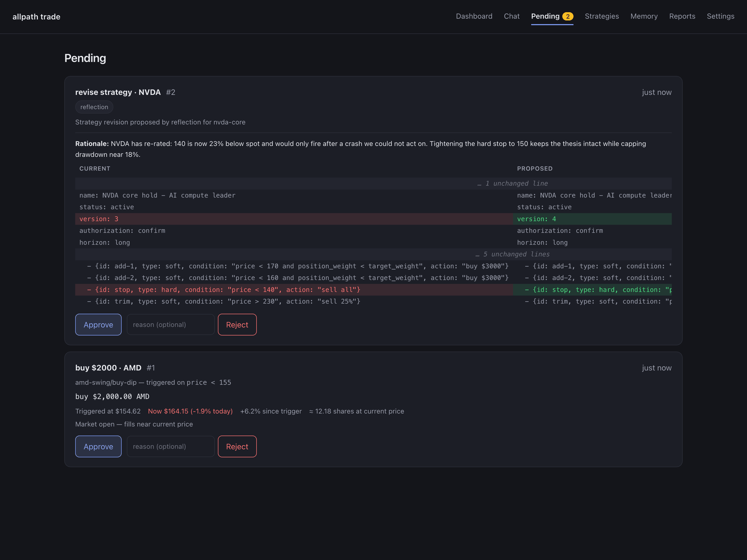Open the Memory tab
Screen dimensions: 747x560
644,16
